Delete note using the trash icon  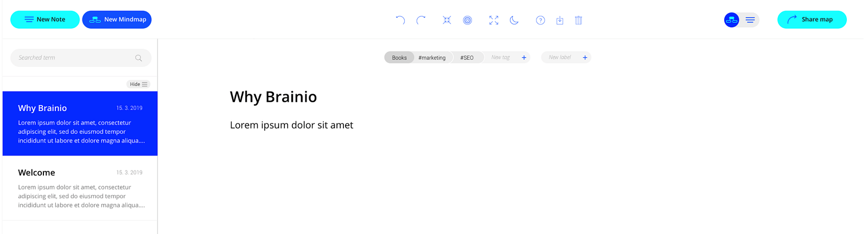(578, 20)
